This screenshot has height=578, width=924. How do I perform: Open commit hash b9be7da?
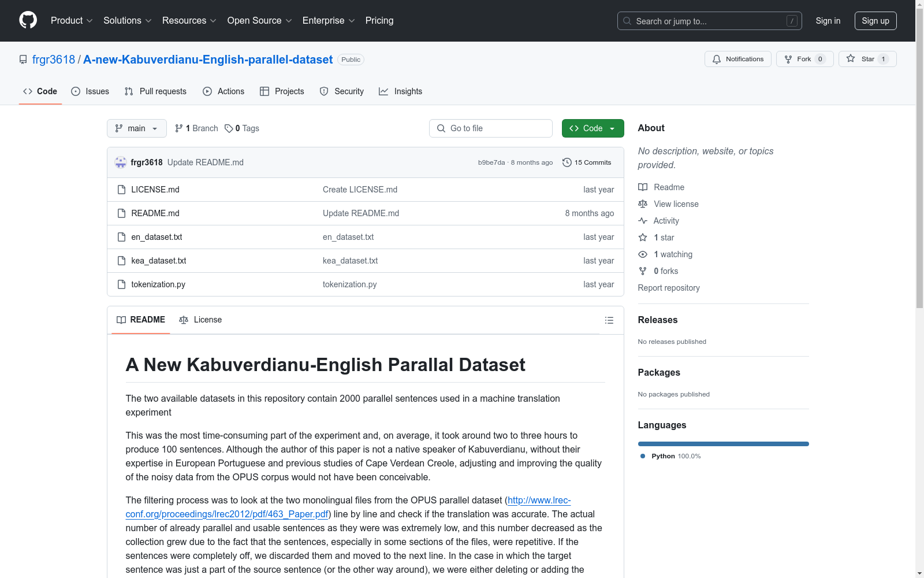491,162
